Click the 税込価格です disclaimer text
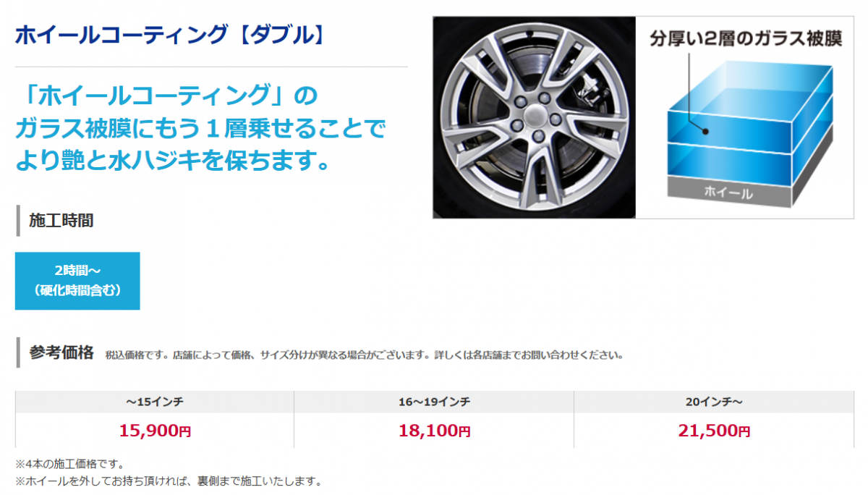Image resolution: width=868 pixels, height=495 pixels. [x=364, y=355]
